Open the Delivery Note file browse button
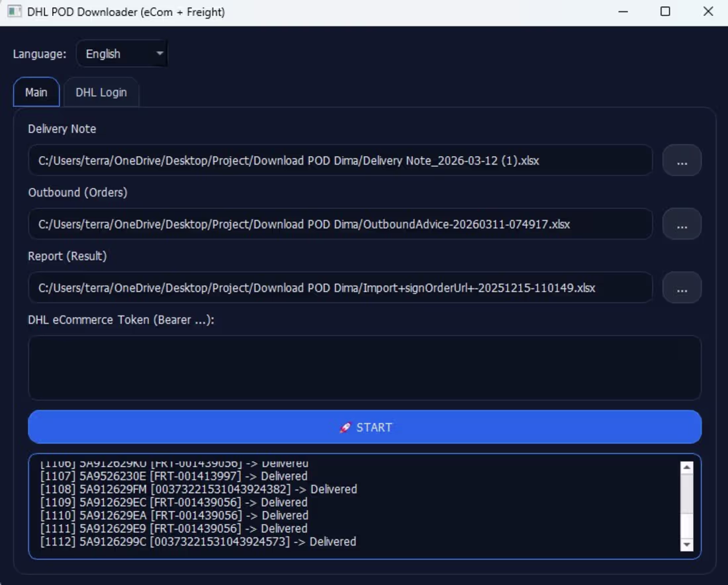Image resolution: width=728 pixels, height=585 pixels. tap(682, 160)
